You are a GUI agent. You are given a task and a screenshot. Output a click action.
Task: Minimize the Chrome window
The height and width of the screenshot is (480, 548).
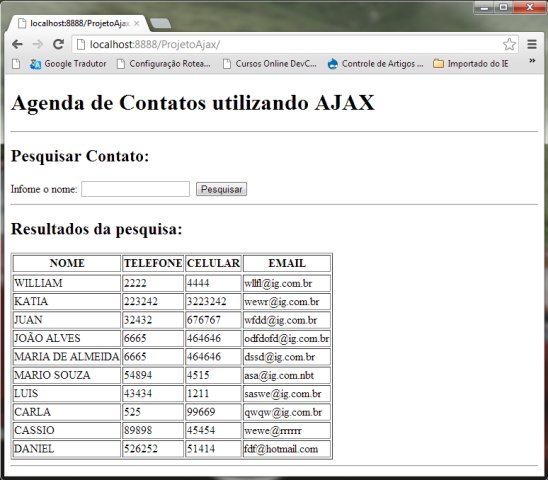484,7
